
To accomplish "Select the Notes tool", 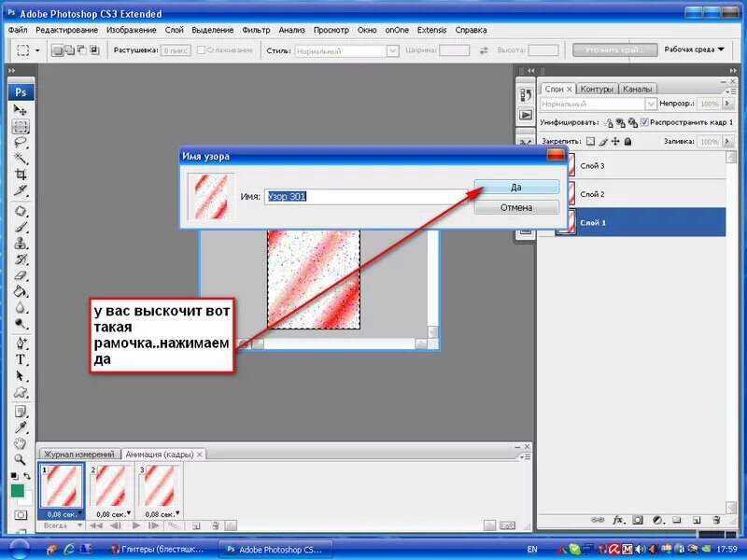I will tap(20, 412).
